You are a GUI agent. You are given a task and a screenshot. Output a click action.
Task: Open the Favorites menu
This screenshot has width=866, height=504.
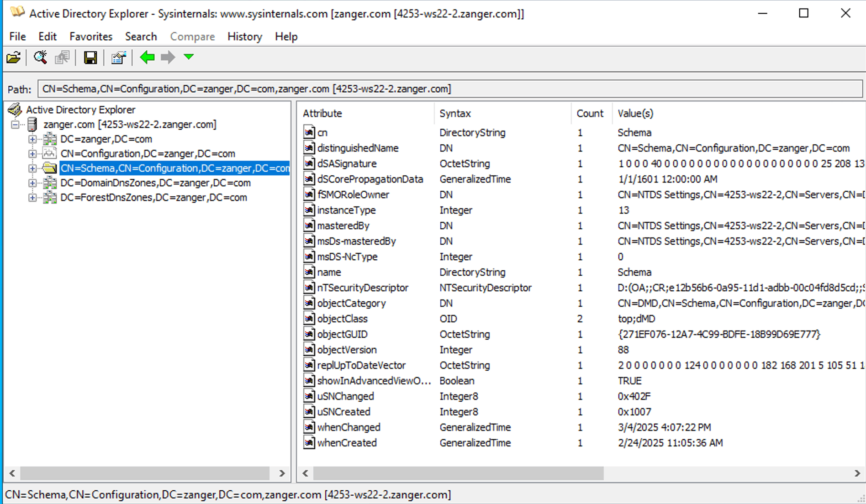(x=90, y=37)
